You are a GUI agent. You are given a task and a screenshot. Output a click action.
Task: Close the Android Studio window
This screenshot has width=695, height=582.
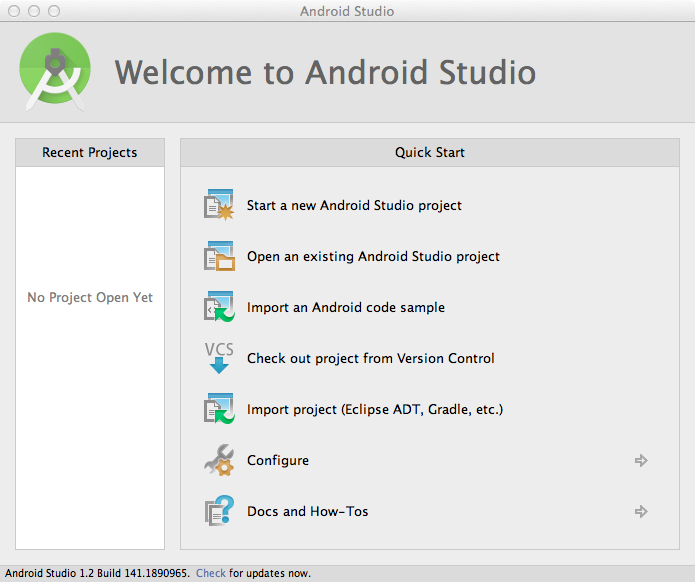14,11
